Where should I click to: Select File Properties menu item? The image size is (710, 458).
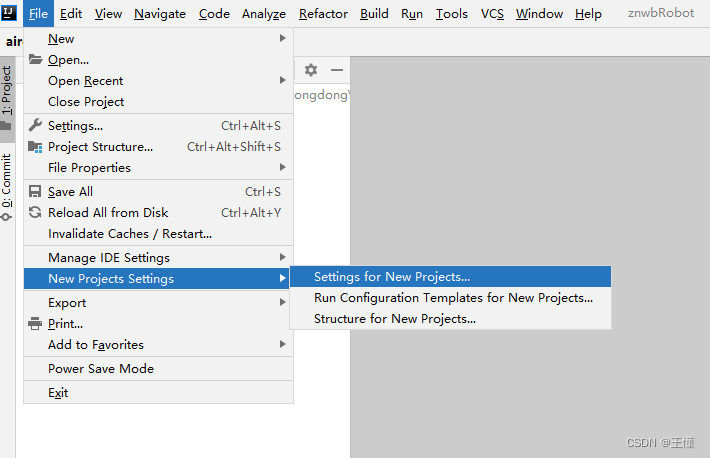158,167
